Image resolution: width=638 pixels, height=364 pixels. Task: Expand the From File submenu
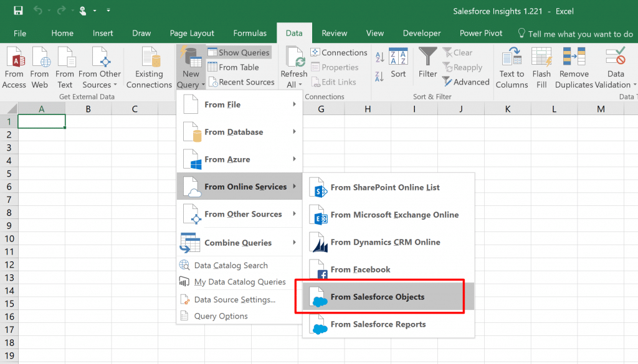pyautogui.click(x=240, y=105)
